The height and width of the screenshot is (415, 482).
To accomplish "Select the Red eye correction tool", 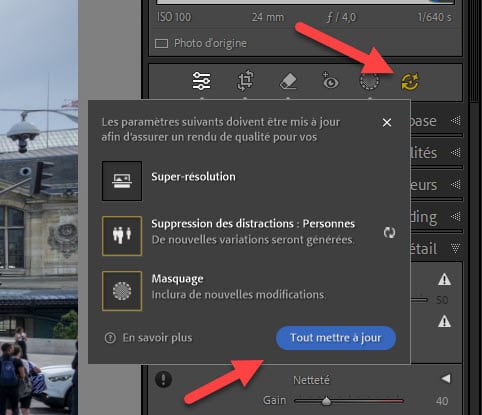I will (x=330, y=81).
